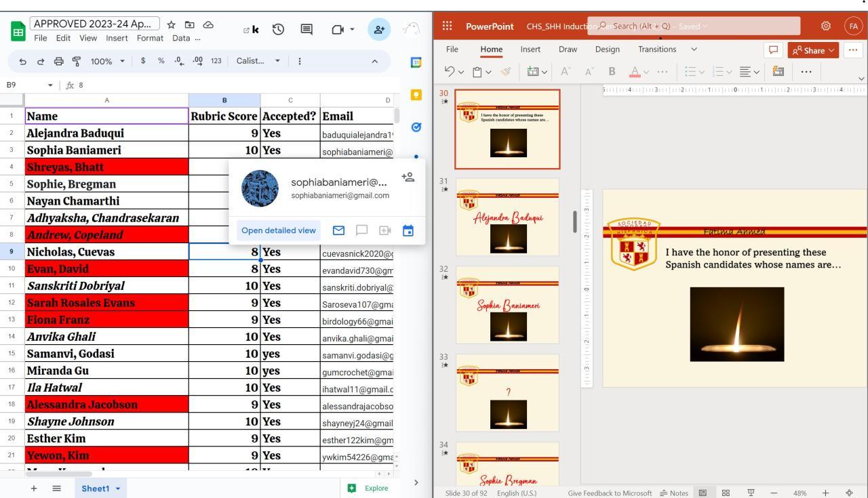Start slideshow from the status bar icon
Viewport: 868px width, 498px height.
pyautogui.click(x=751, y=493)
